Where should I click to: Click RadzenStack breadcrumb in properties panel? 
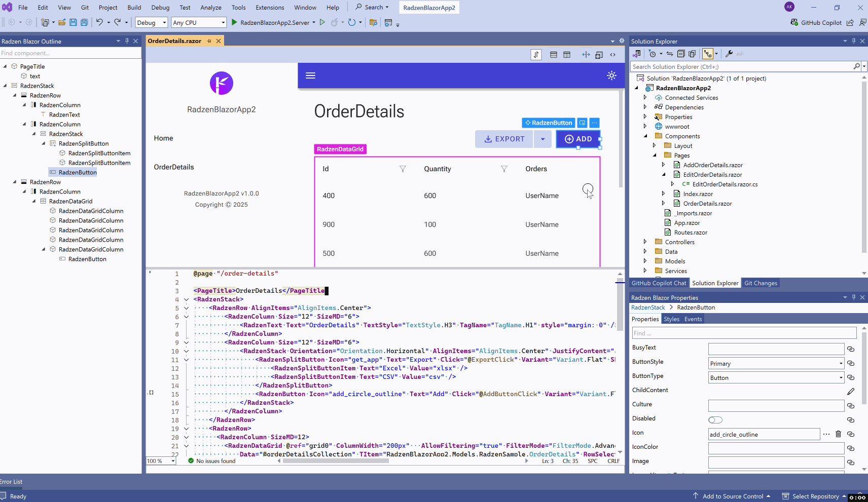[x=648, y=307]
